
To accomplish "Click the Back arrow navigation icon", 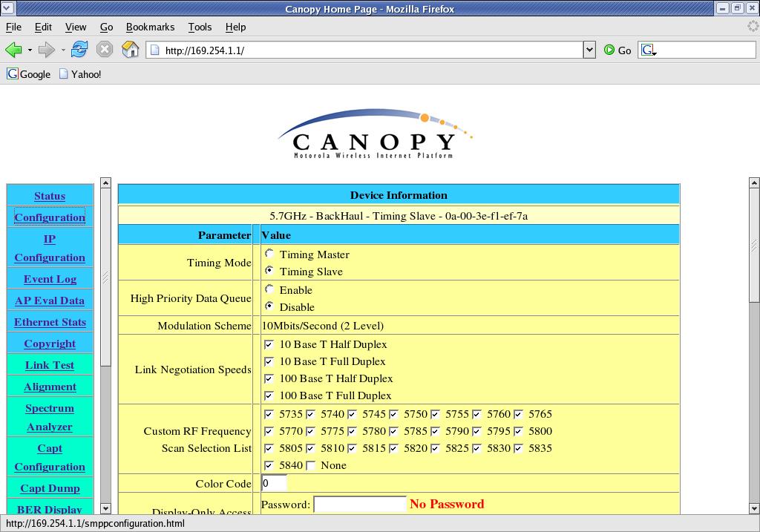I will point(13,50).
